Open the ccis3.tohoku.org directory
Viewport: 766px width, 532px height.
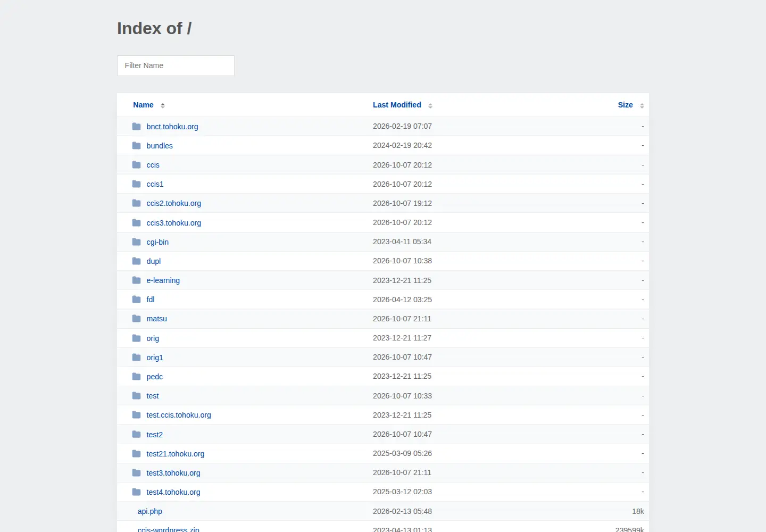pos(174,223)
